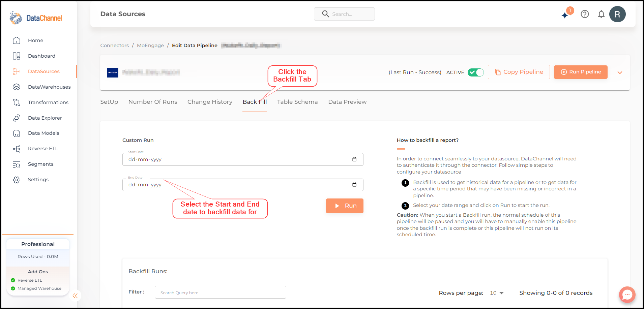The height and width of the screenshot is (309, 644).
Task: Click the MoEngage connector logo
Action: click(x=113, y=72)
